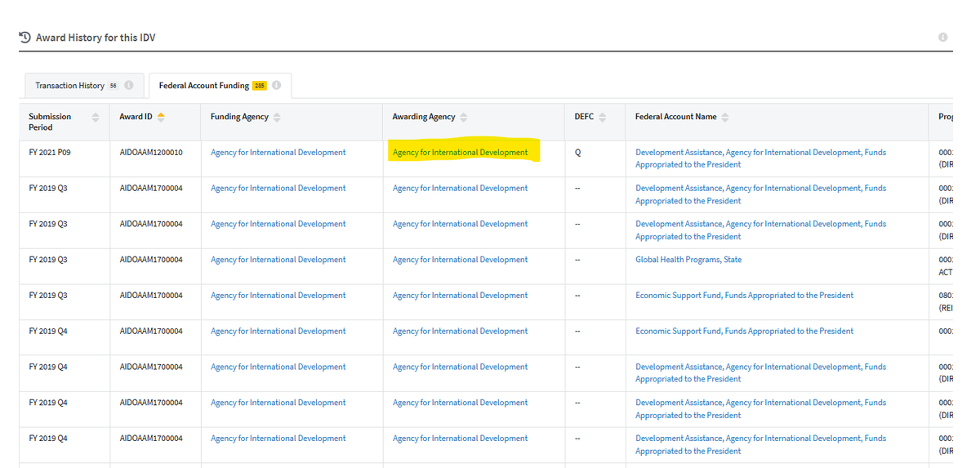980x468 pixels.
Task: Open the highlighted Awarding Agency link
Action: [x=460, y=153]
